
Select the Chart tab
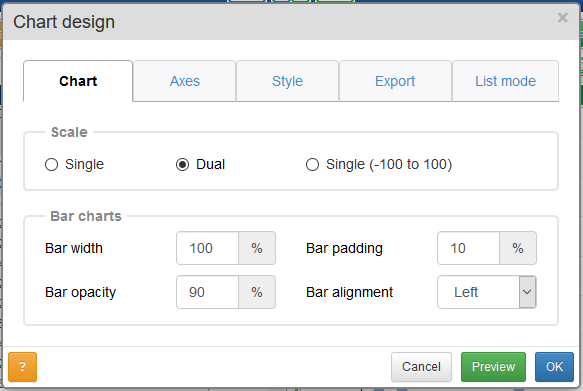point(78,81)
